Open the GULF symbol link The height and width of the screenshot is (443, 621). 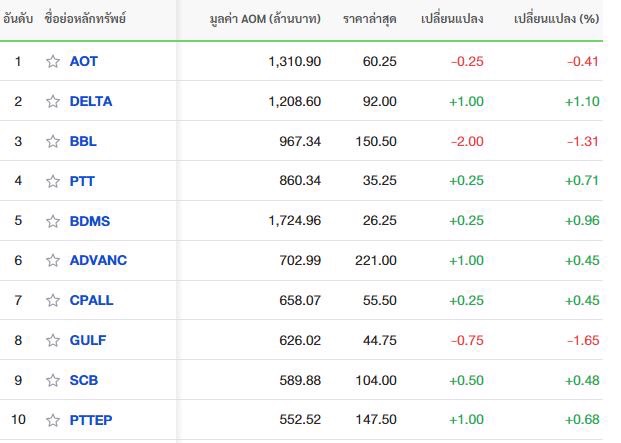[x=88, y=340]
